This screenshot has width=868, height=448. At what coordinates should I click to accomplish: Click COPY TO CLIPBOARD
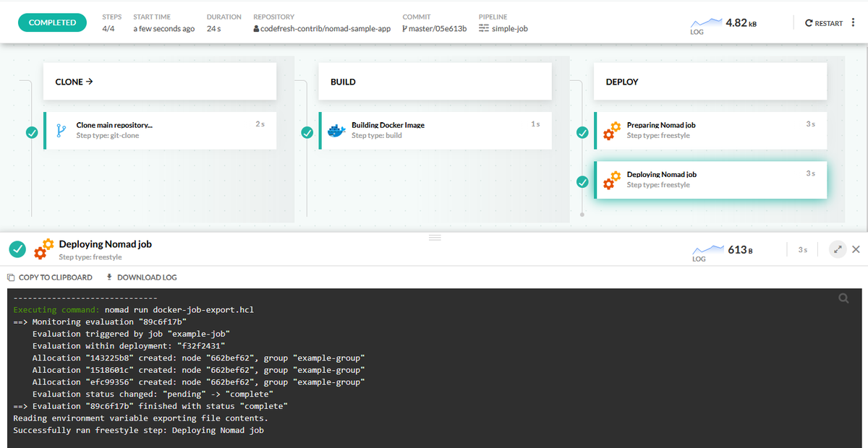(x=50, y=277)
